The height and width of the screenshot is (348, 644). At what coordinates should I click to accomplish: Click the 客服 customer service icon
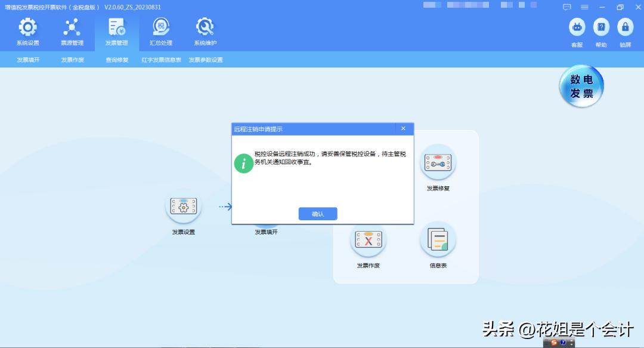[x=576, y=29]
